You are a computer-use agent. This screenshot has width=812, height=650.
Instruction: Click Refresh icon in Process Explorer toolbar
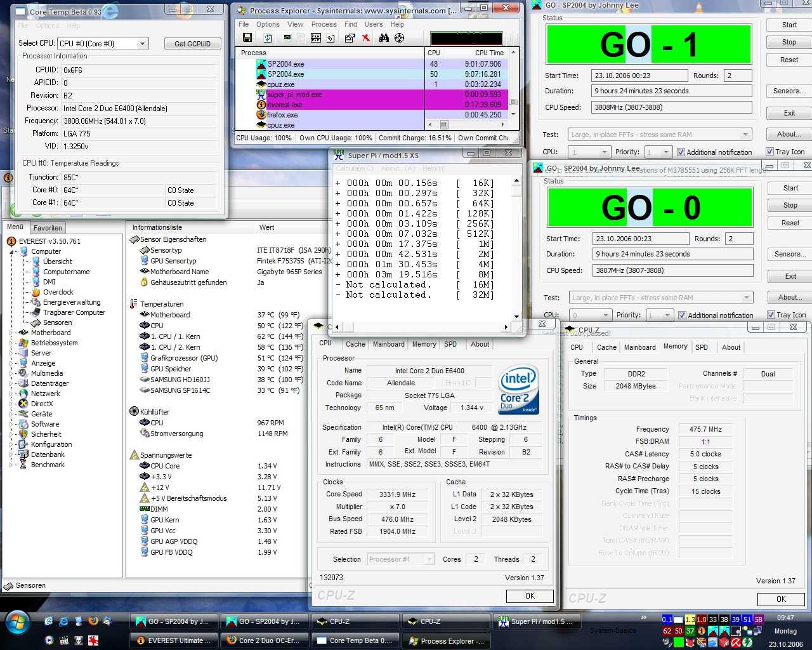268,38
